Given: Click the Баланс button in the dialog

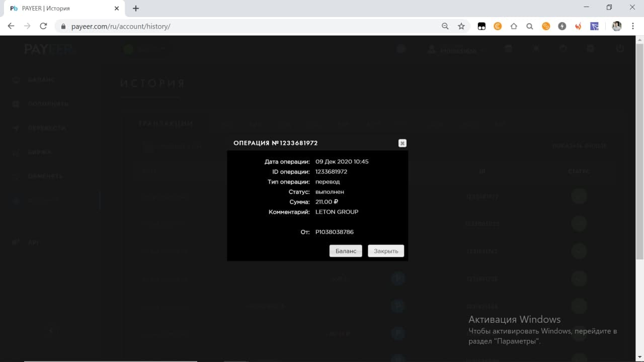Looking at the screenshot, I should pos(346,251).
